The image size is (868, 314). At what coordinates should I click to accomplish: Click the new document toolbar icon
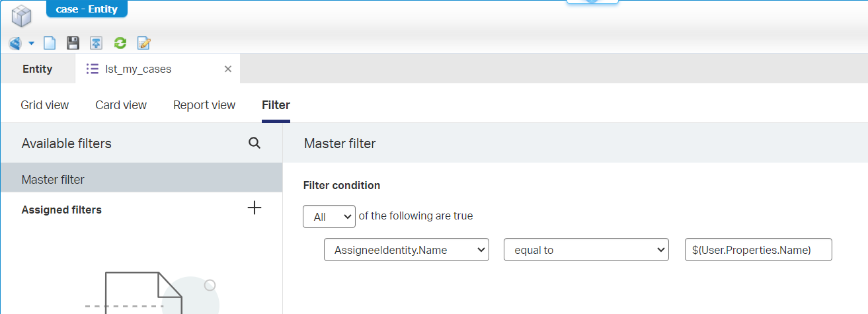click(x=50, y=44)
